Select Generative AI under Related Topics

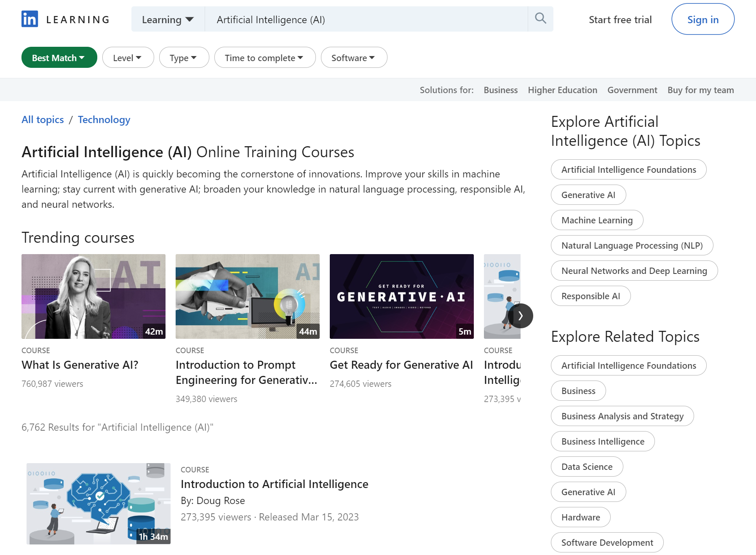(588, 492)
